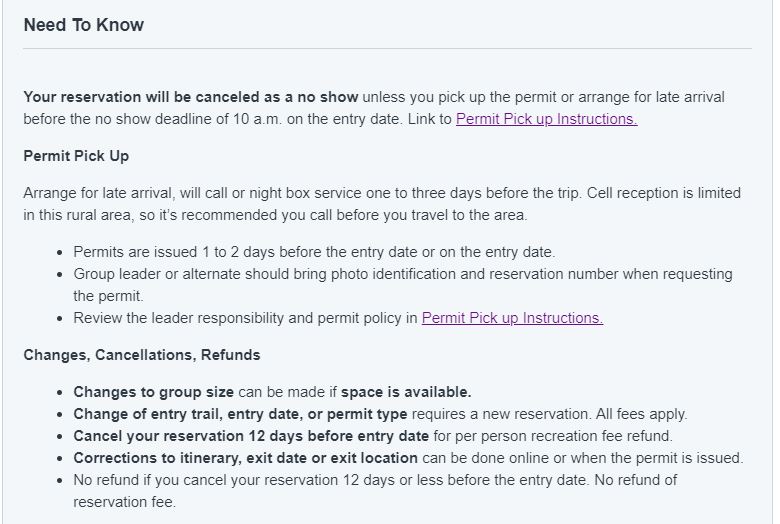Click the 'Arrange for late arrival' paragraph
780x524 pixels.
pos(382,204)
